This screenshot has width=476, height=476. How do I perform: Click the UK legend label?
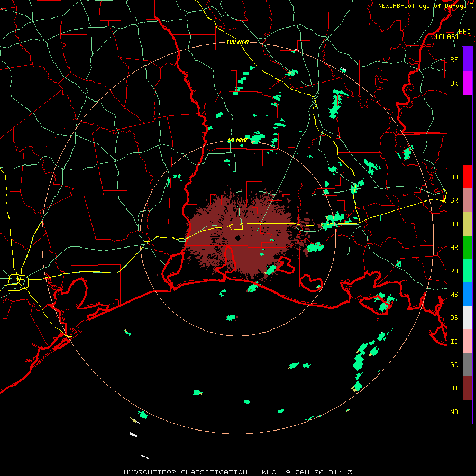tap(454, 84)
